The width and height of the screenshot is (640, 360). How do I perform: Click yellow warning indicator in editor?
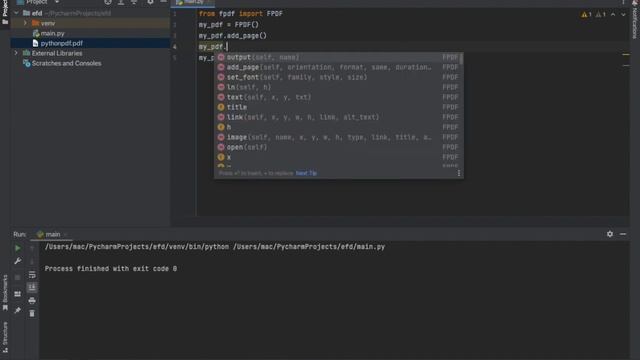(x=586, y=14)
